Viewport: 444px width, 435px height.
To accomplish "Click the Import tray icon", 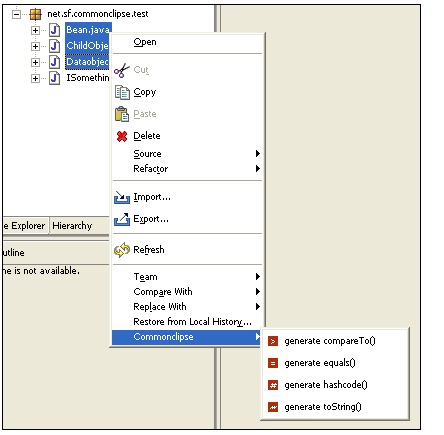I will [x=122, y=197].
